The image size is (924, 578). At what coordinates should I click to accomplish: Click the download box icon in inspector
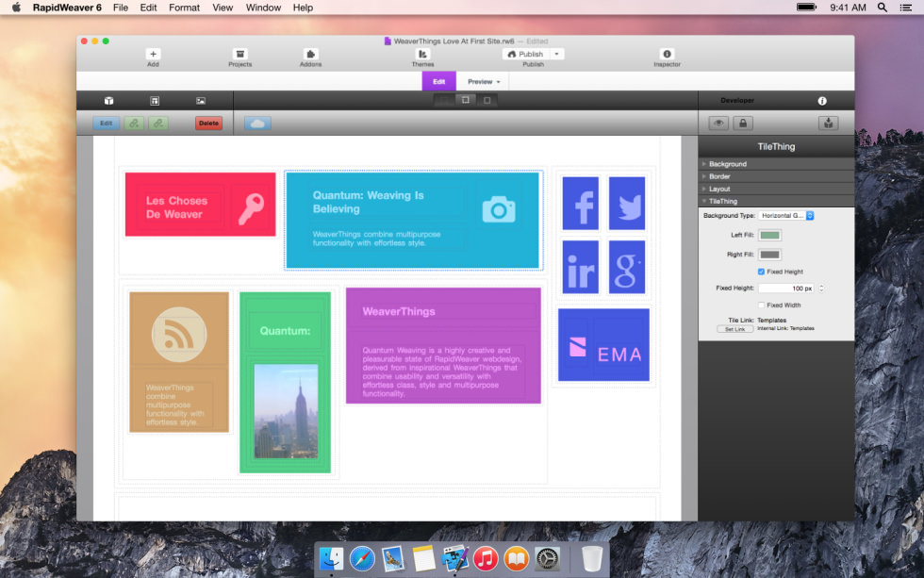(828, 124)
